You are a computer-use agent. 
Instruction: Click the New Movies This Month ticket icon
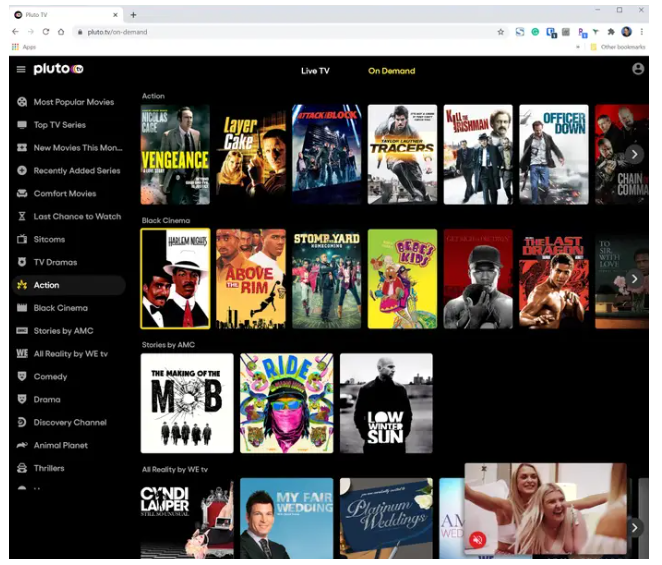pos(22,147)
